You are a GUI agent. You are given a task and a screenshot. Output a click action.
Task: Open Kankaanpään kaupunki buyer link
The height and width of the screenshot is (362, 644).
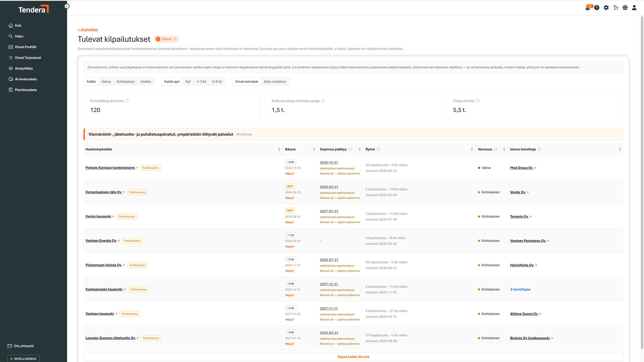(106, 289)
